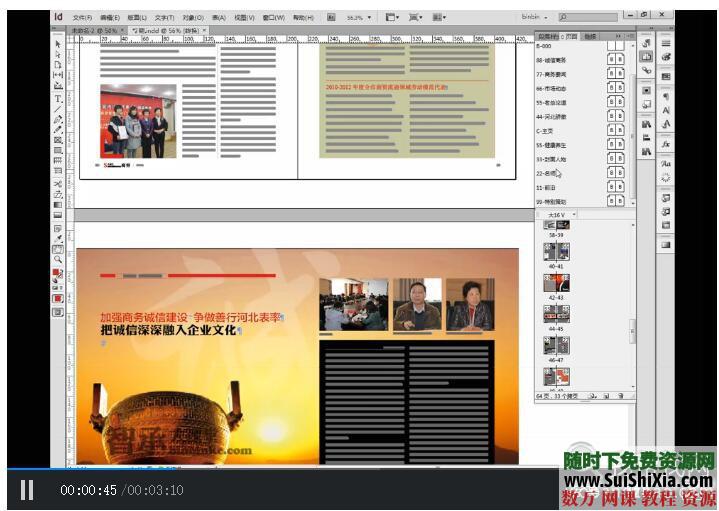Select the Scissors tool
The height and width of the screenshot is (511, 719).
(58, 184)
